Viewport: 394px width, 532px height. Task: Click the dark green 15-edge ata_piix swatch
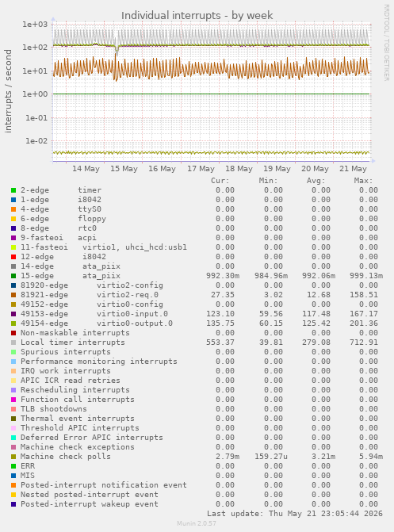tap(13, 276)
